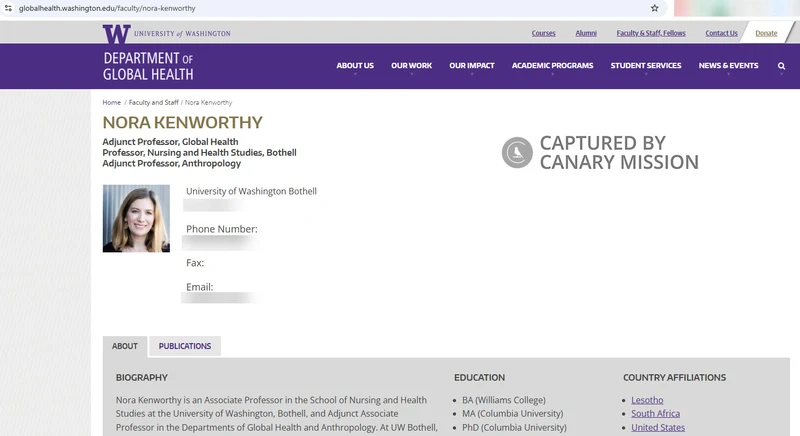
Task: Open the search magnifier icon in navigation
Action: 781,66
